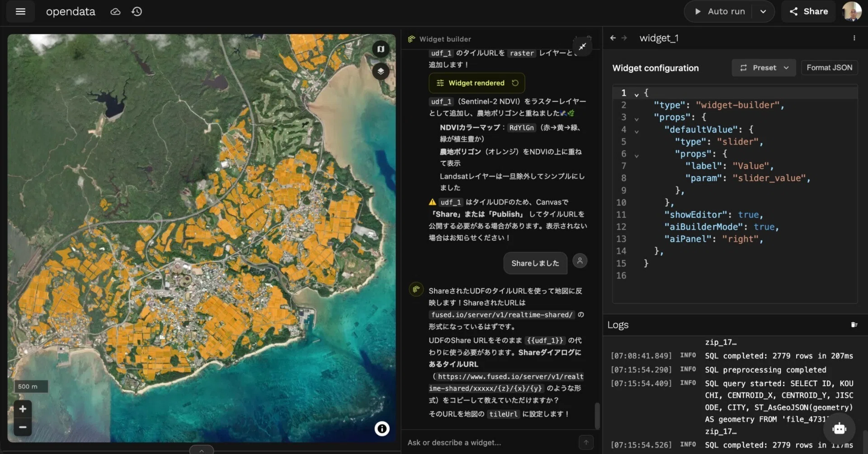Click the Widget configuration heading

click(x=655, y=68)
